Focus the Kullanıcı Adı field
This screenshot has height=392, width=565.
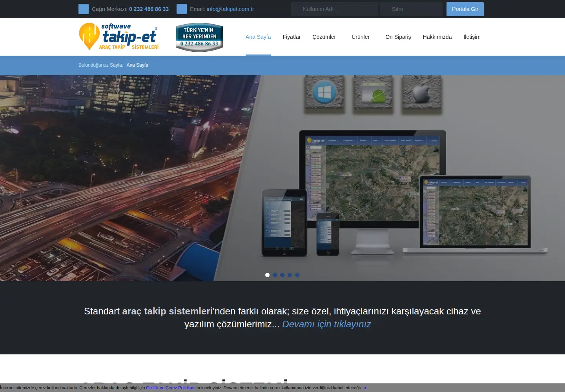334,9
